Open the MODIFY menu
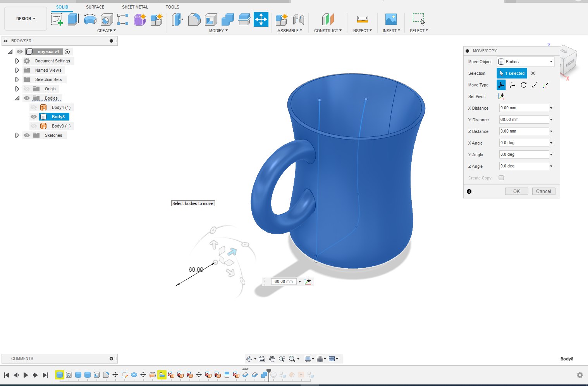This screenshot has height=386, width=588. (x=218, y=31)
